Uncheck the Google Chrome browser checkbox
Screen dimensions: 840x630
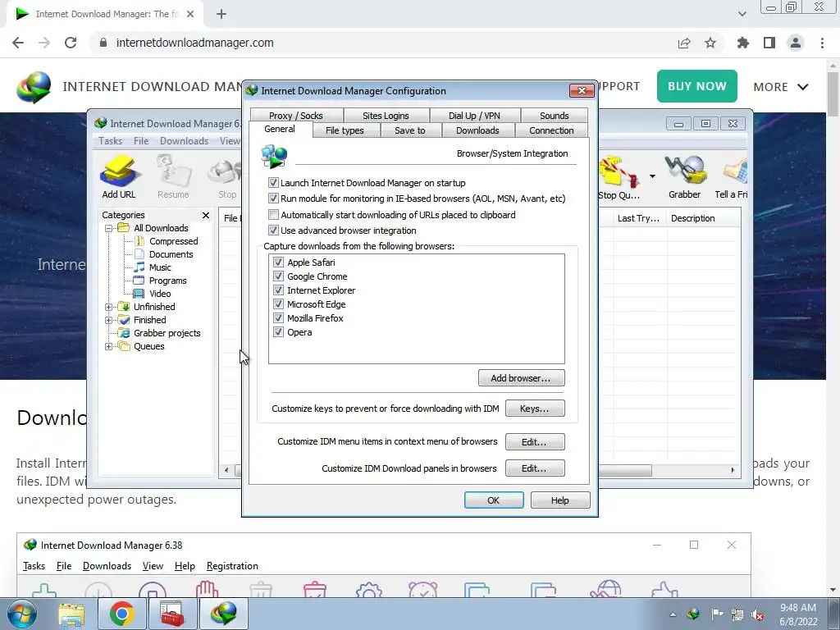pos(278,276)
